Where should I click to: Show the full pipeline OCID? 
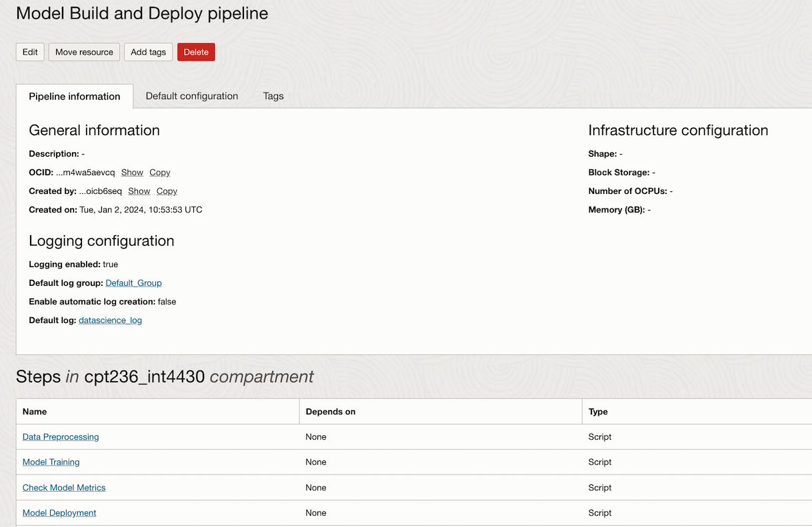(131, 172)
